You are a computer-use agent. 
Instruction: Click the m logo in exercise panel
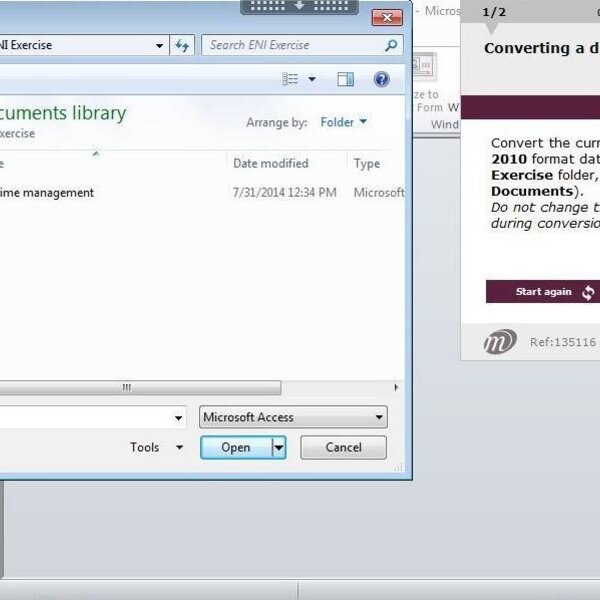[x=500, y=341]
